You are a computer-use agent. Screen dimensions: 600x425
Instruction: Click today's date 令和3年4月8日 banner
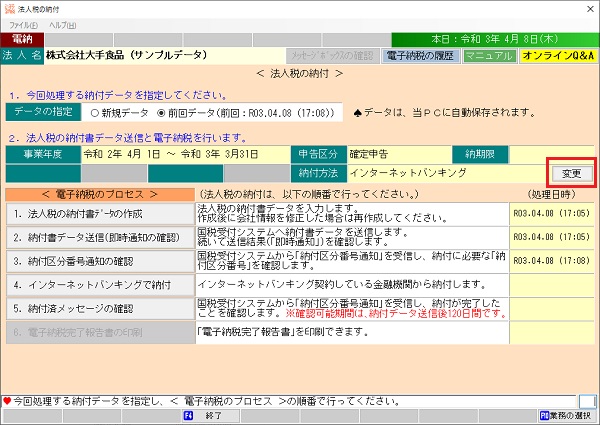495,39
